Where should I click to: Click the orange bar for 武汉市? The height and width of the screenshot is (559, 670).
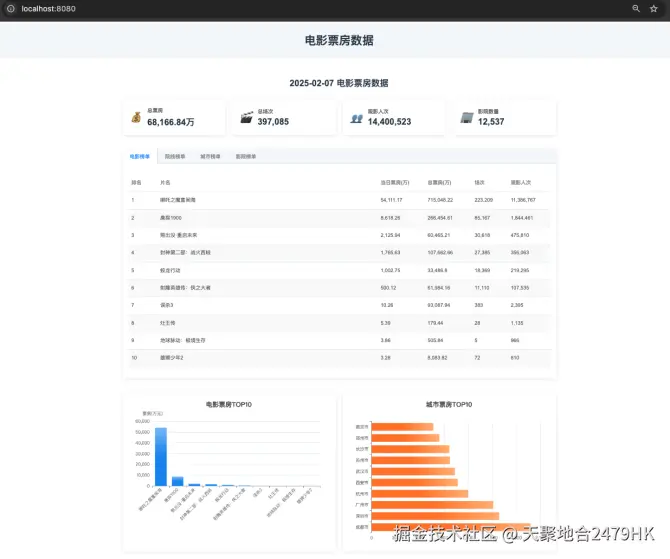pos(413,471)
